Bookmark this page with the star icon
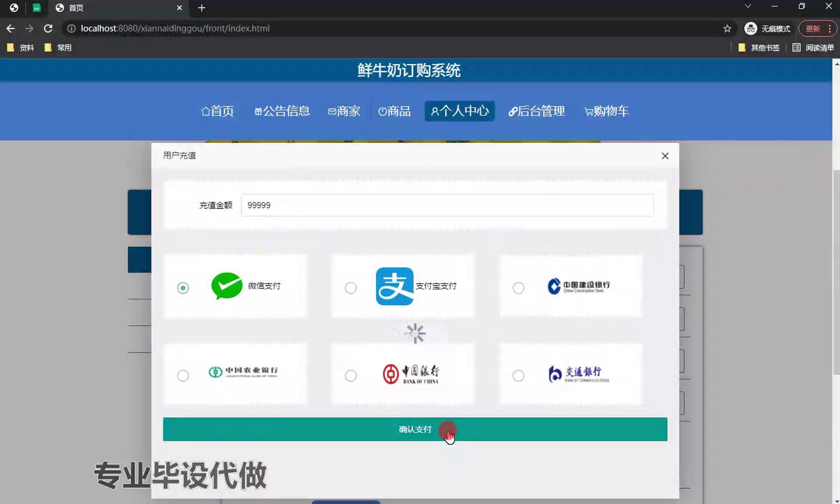The height and width of the screenshot is (504, 840). coord(727,29)
